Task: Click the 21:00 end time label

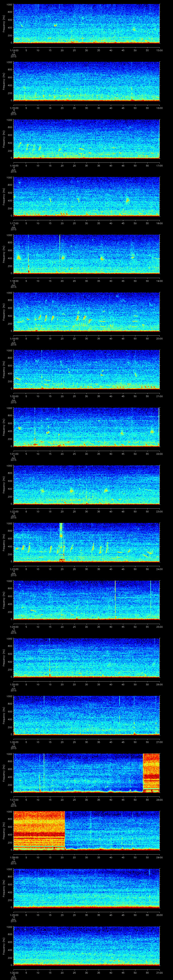Action: 159,396
